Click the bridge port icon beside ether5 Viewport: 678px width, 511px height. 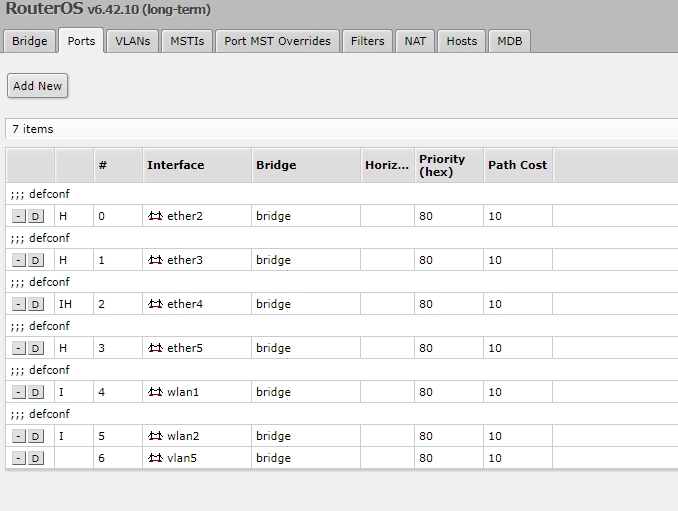coord(155,348)
